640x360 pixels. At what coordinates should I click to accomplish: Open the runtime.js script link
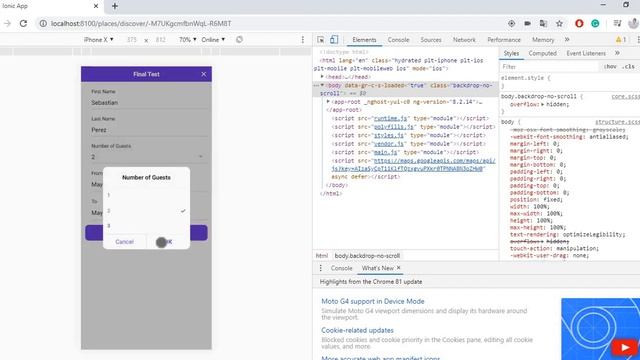pyautogui.click(x=391, y=118)
